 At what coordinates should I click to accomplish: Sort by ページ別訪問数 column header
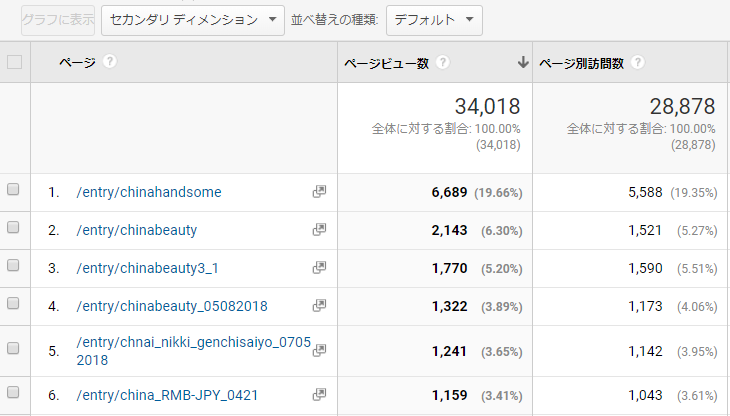point(581,63)
